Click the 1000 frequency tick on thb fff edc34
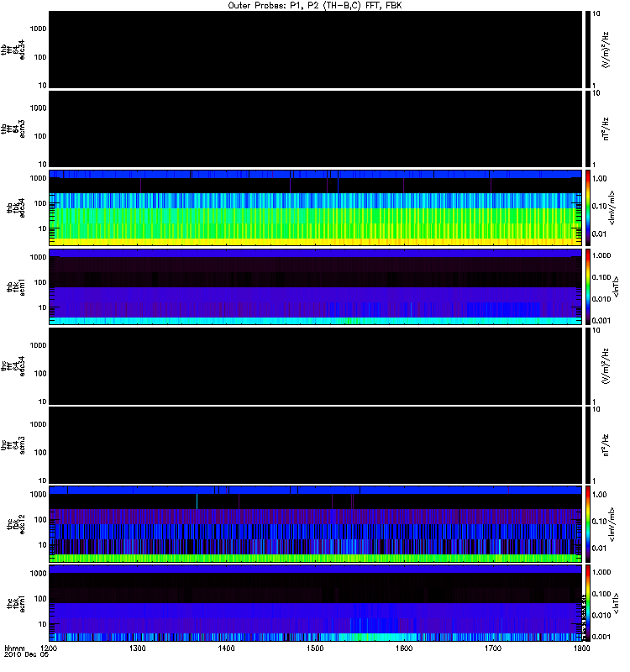The height and width of the screenshot is (672, 630). tap(38, 29)
